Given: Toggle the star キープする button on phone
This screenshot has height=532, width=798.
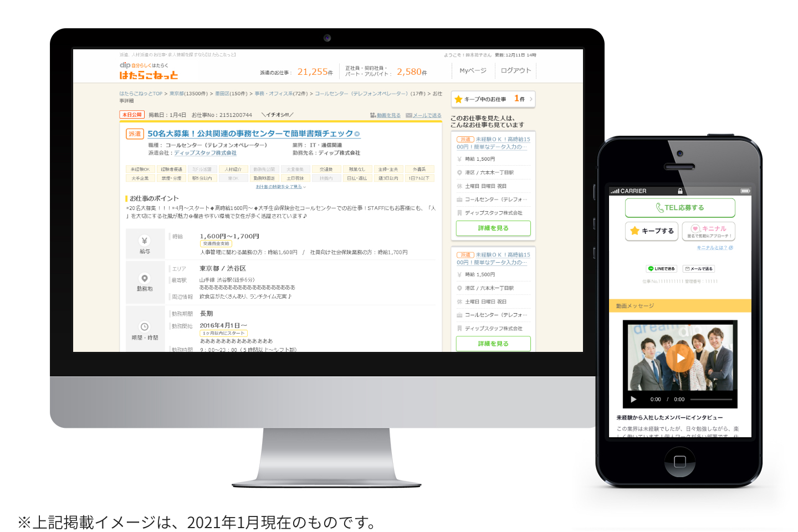Looking at the screenshot, I should point(652,231).
